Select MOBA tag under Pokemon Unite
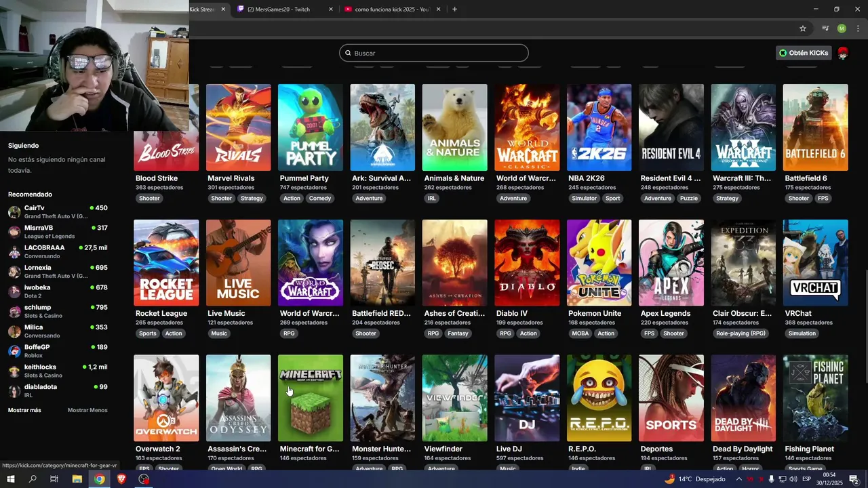Viewport: 868px width, 488px height. 580,333
